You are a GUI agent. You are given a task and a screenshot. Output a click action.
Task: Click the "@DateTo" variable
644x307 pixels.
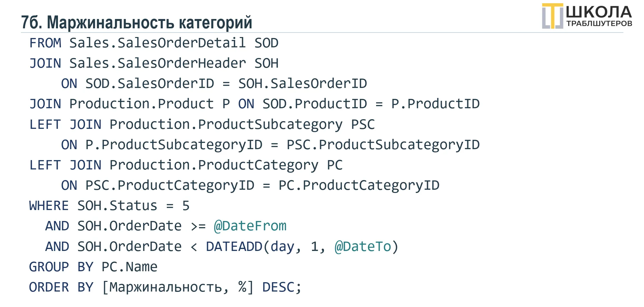pyautogui.click(x=363, y=247)
